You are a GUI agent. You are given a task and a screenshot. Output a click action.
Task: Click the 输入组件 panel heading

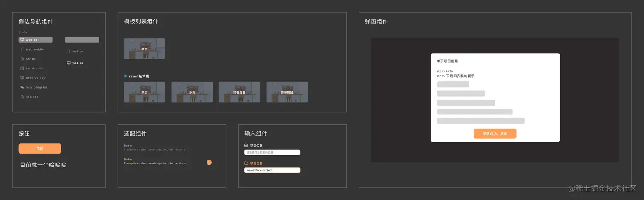point(256,134)
